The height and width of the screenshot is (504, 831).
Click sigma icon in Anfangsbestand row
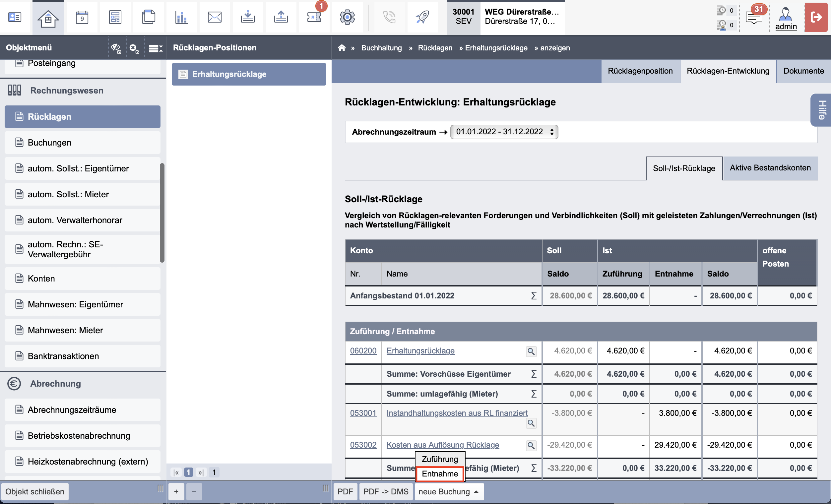[x=534, y=296]
